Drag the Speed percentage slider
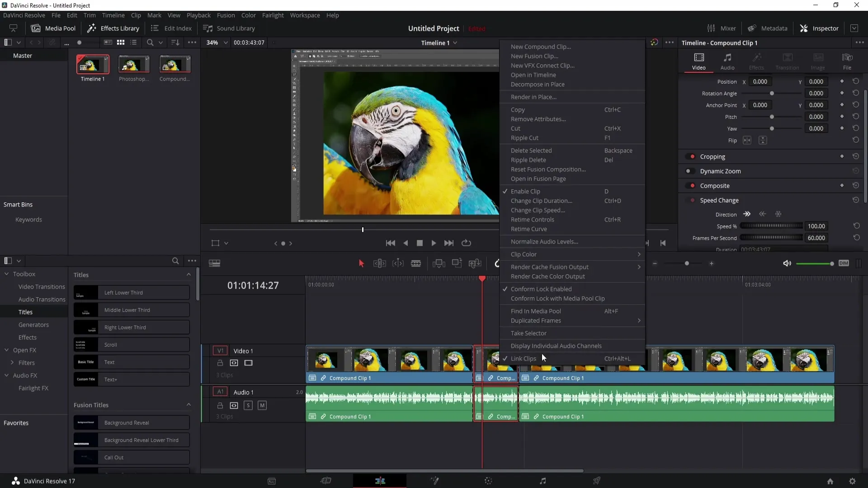868x488 pixels. point(770,226)
